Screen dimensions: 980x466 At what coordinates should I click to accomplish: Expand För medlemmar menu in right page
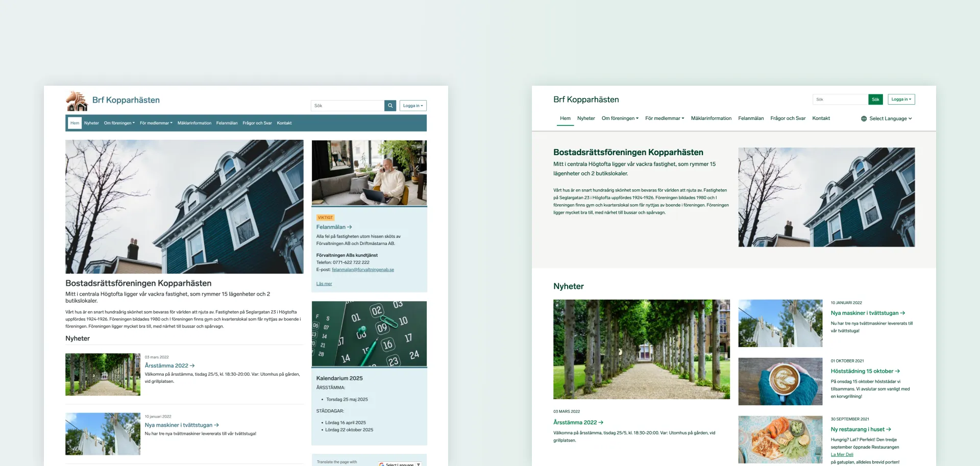pos(665,118)
